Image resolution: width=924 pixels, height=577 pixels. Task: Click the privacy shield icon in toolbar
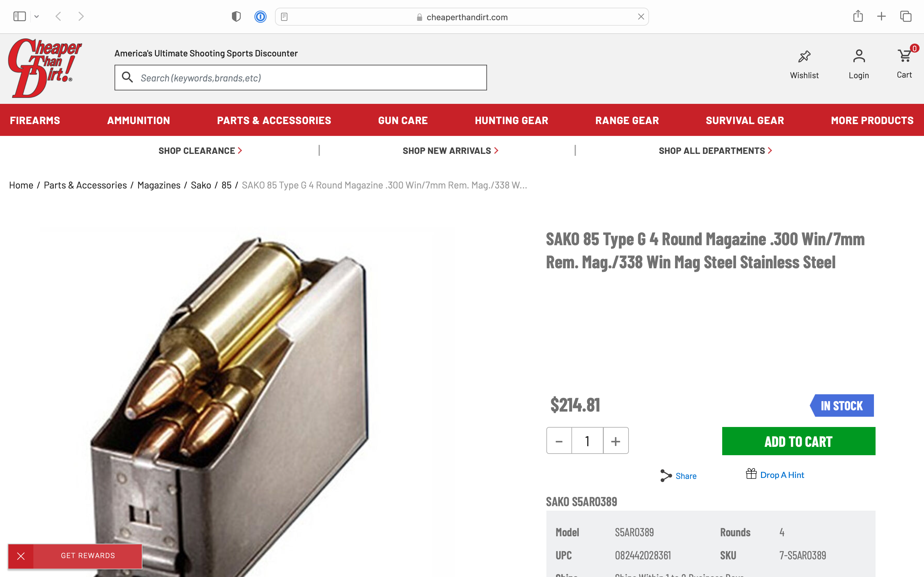[x=236, y=17]
